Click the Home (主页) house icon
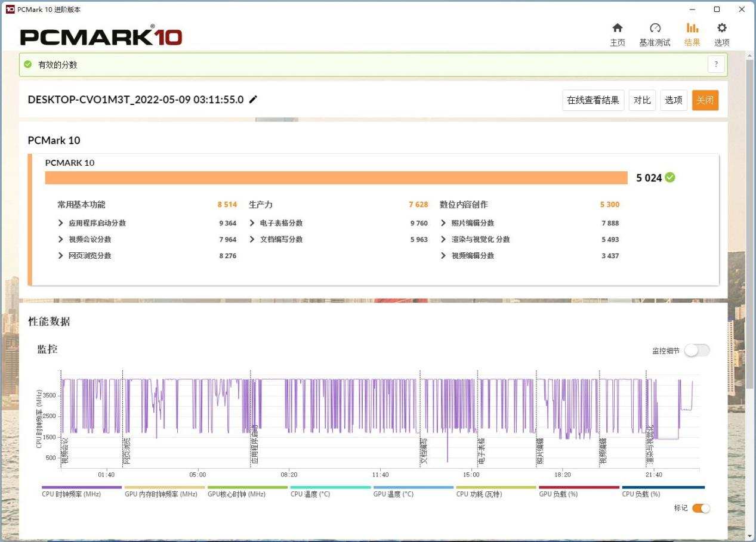 (618, 28)
